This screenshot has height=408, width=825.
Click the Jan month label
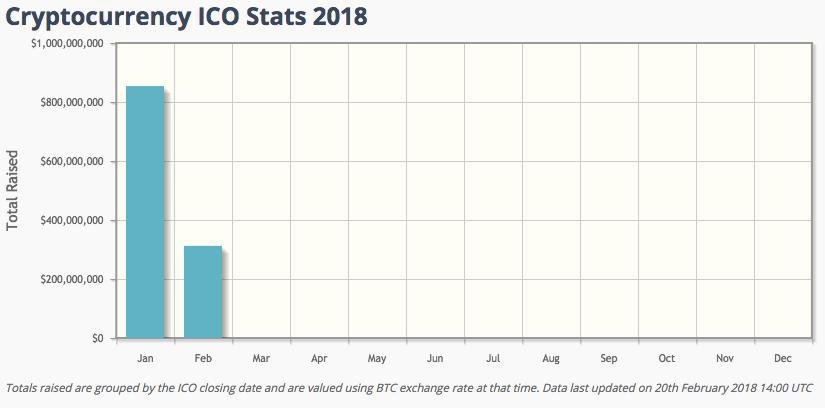(x=145, y=358)
